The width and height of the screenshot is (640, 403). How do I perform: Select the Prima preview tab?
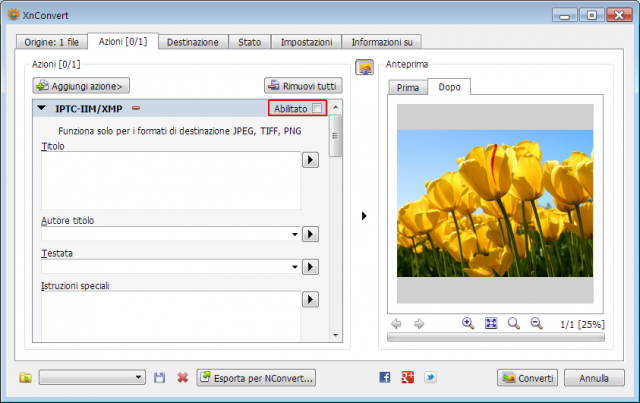(x=408, y=87)
